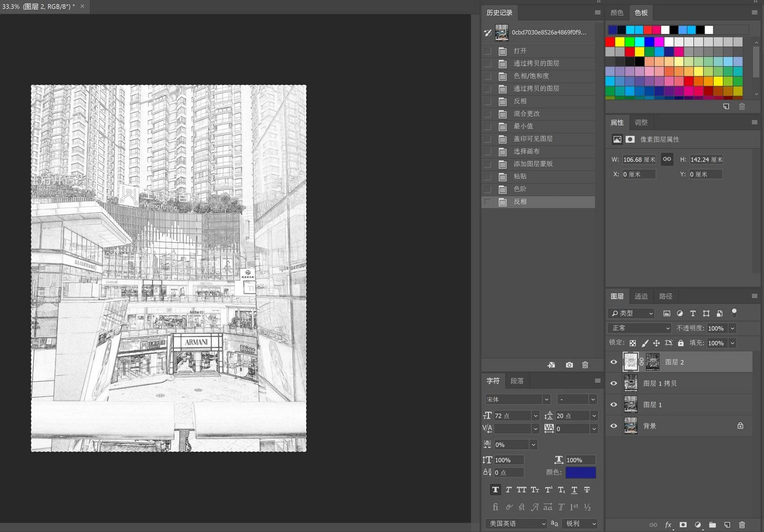Toggle all caps TT style
The image size is (764, 532).
(x=521, y=490)
